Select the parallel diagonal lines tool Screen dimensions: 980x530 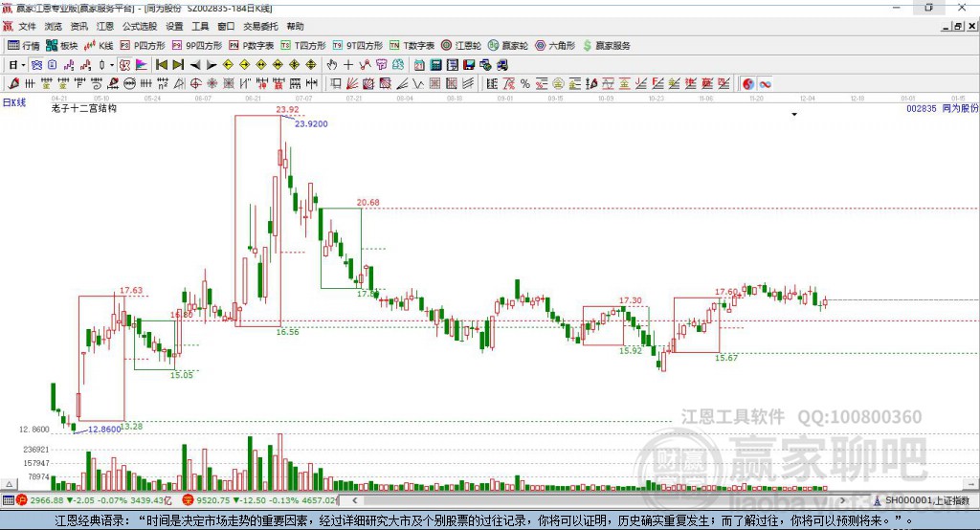tap(468, 84)
